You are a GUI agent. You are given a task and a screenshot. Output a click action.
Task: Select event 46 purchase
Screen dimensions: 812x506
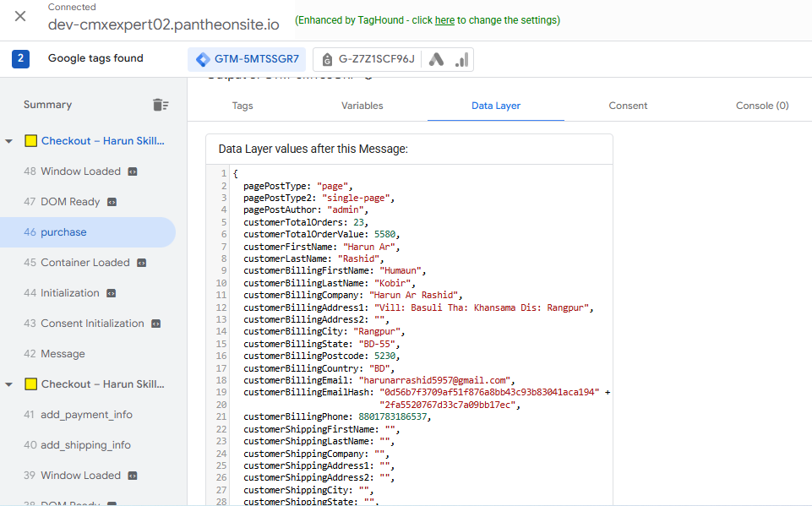(x=88, y=232)
